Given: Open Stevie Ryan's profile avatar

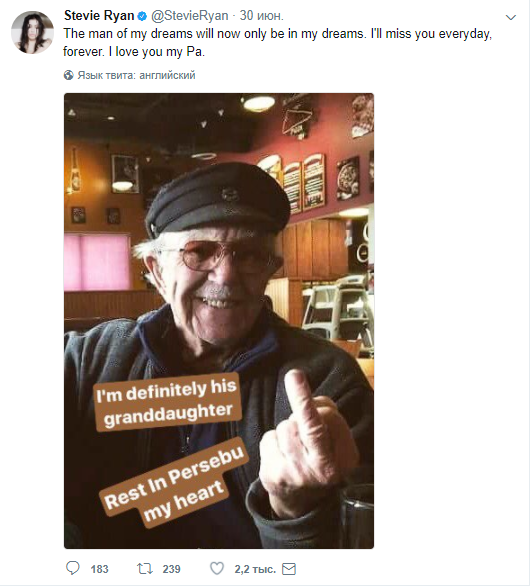Looking at the screenshot, I should point(33,32).
